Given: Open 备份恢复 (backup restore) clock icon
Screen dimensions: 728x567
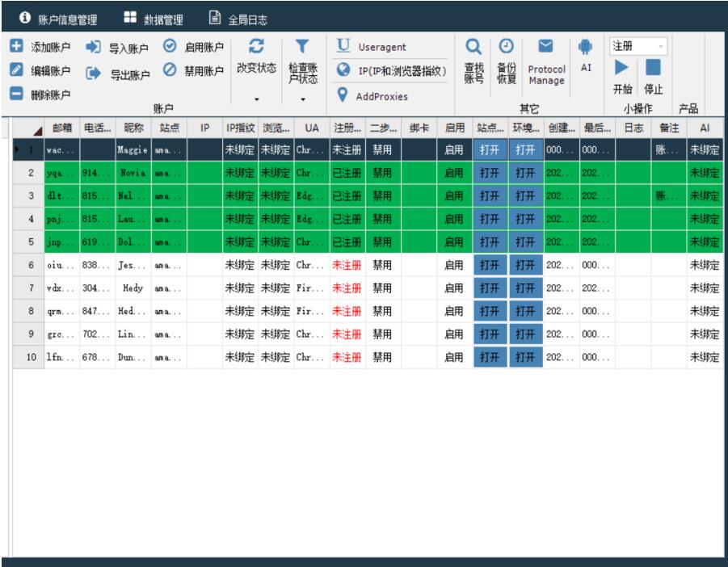Looking at the screenshot, I should click(x=507, y=47).
